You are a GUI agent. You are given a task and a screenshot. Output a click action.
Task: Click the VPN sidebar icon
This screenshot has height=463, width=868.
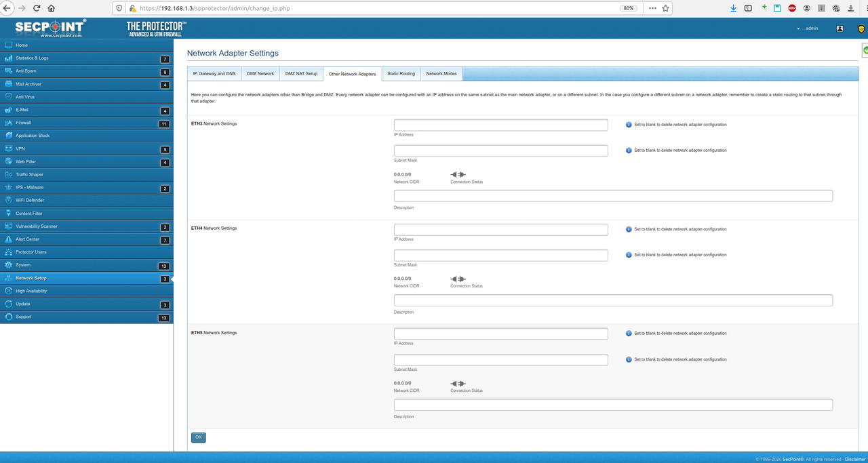point(9,148)
